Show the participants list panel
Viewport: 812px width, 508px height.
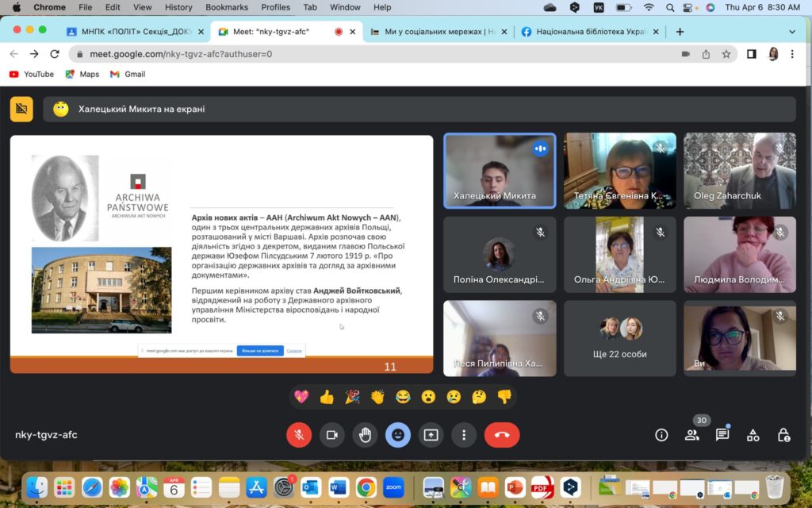tap(692, 435)
